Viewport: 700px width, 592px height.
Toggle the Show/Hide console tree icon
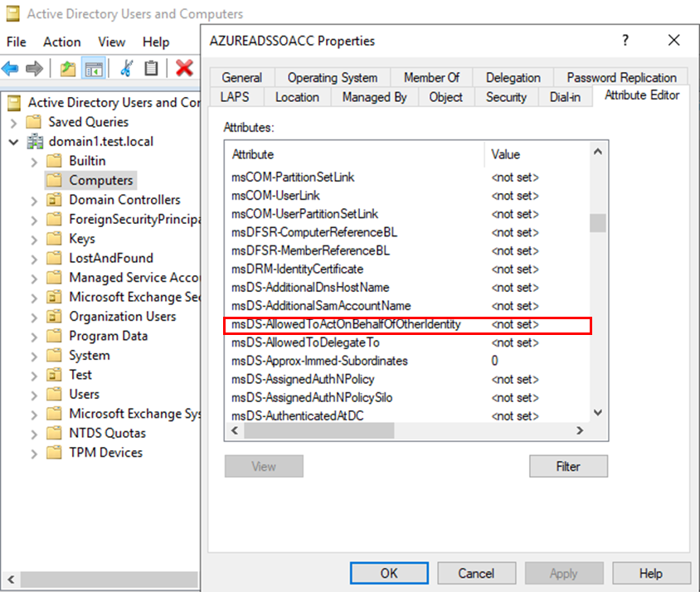coord(94,69)
